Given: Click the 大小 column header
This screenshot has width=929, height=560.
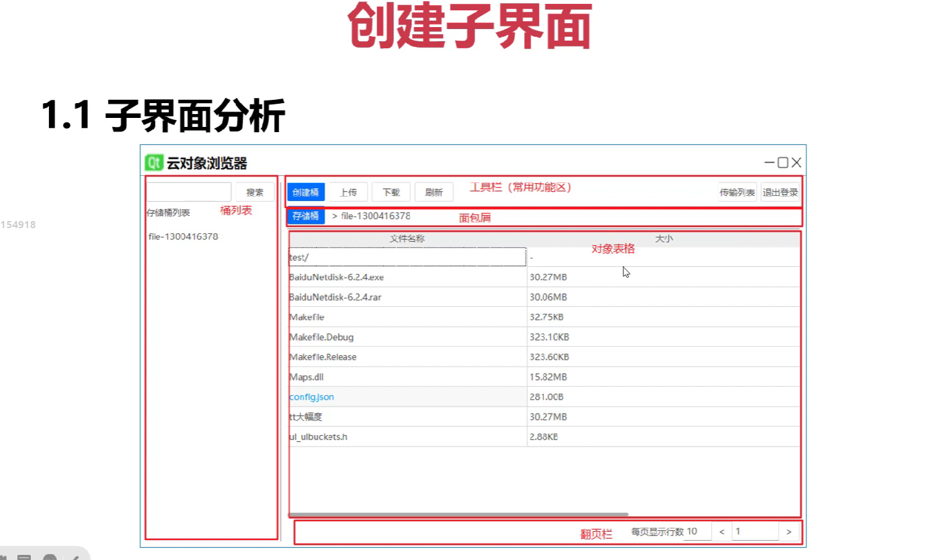Looking at the screenshot, I should pos(664,238).
